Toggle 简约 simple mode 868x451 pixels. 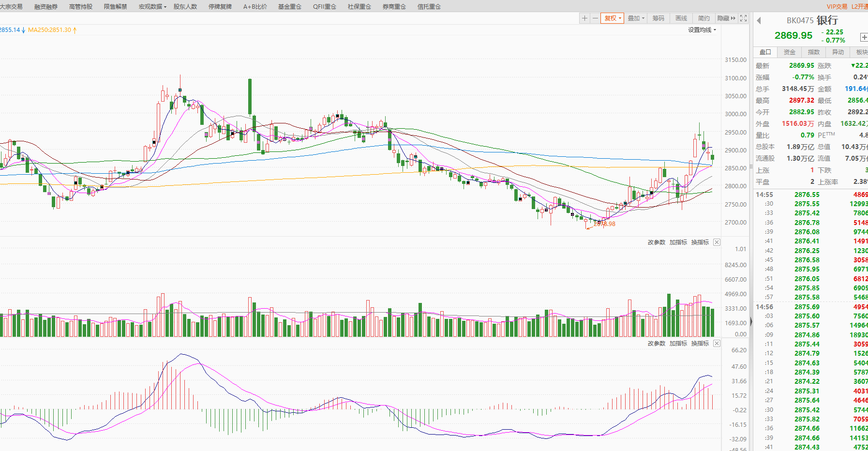(704, 18)
